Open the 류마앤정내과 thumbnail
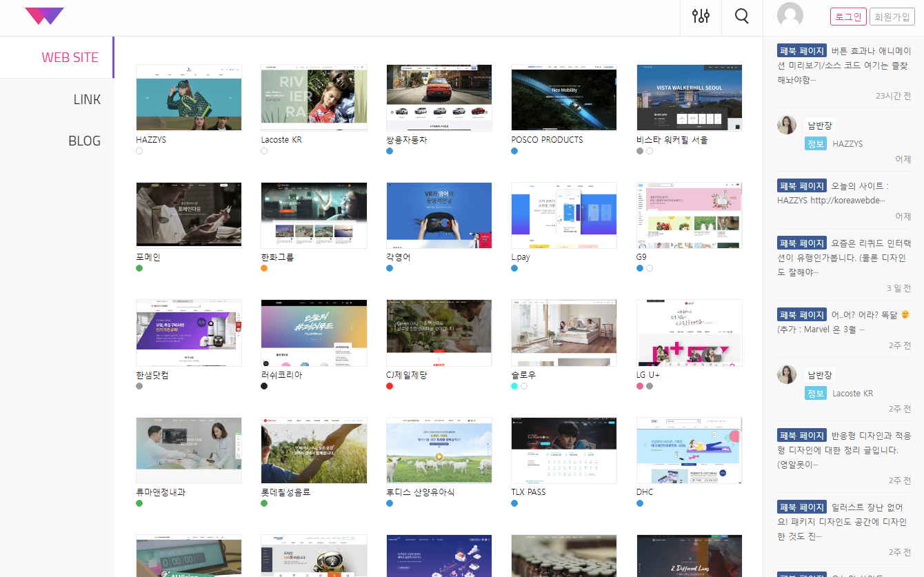Screen dimensions: 924x577 [x=189, y=450]
